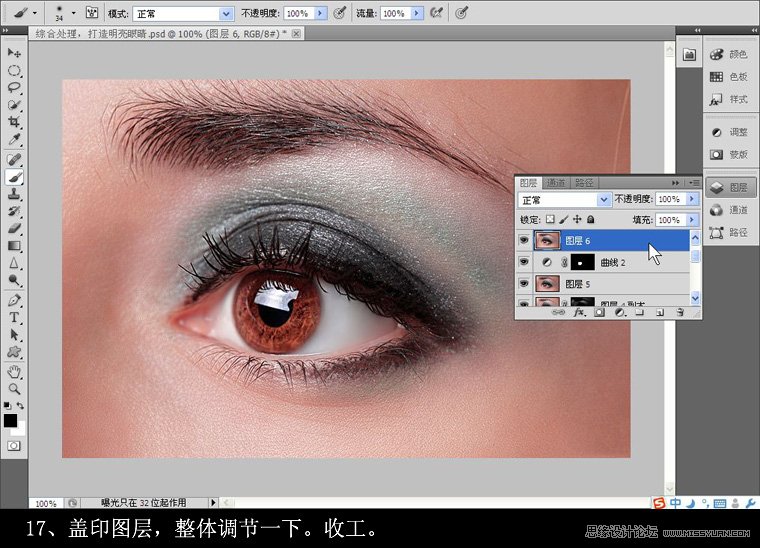This screenshot has height=548, width=760.
Task: Open the 样式 styles panel button
Action: point(728,99)
